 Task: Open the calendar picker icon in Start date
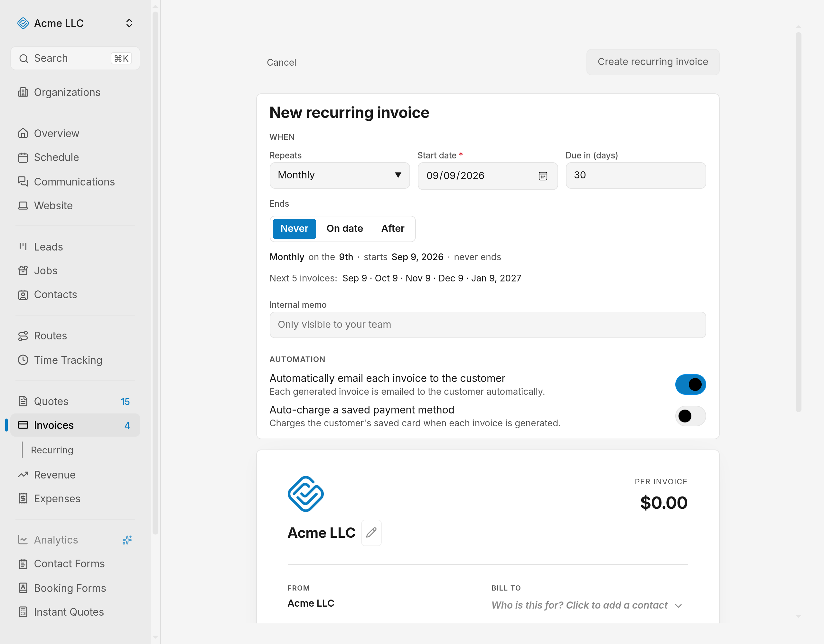tap(543, 176)
